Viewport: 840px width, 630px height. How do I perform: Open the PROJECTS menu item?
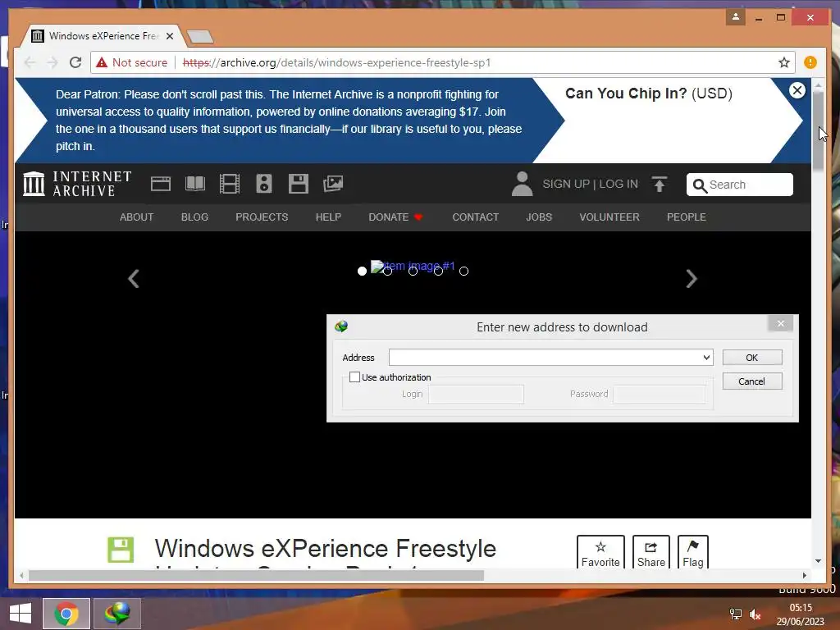click(262, 217)
